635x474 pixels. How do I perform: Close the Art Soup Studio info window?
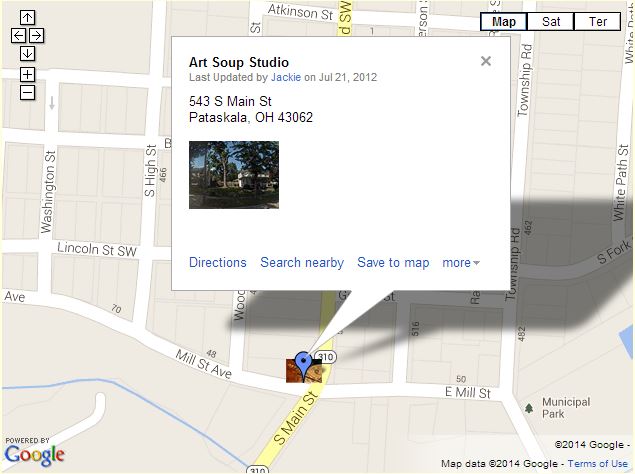pos(486,61)
